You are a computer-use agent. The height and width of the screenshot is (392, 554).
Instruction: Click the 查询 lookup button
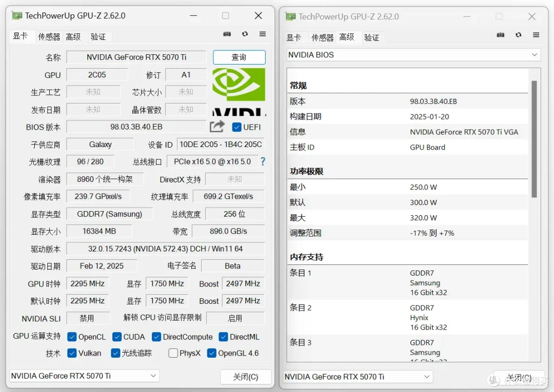(x=239, y=57)
